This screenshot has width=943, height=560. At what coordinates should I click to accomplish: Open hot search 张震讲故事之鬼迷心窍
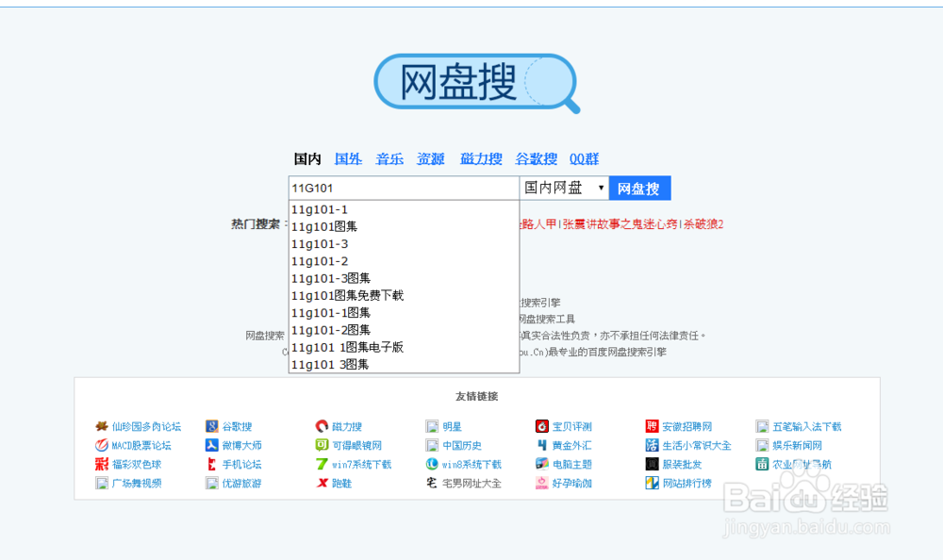(x=620, y=224)
